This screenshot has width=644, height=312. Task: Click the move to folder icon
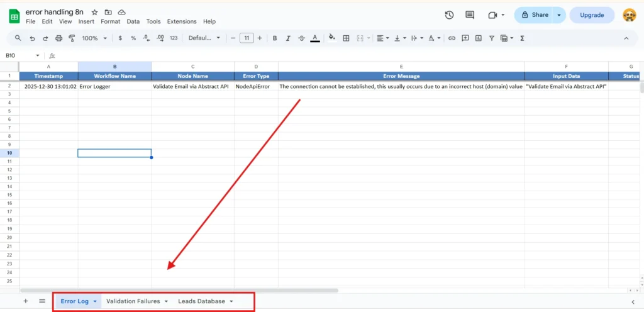click(x=108, y=13)
